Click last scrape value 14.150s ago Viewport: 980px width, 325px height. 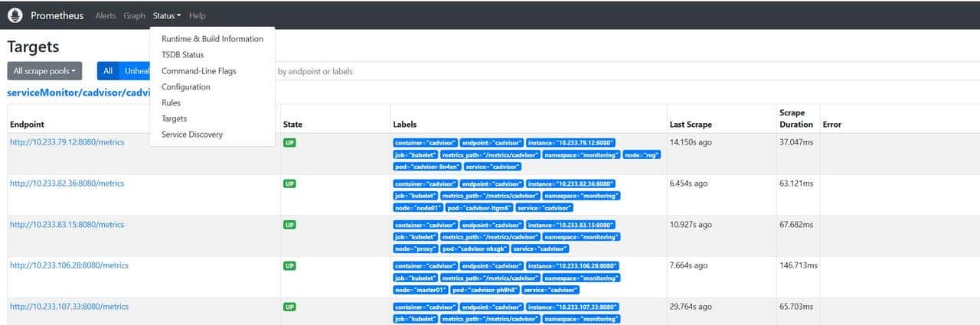[691, 142]
